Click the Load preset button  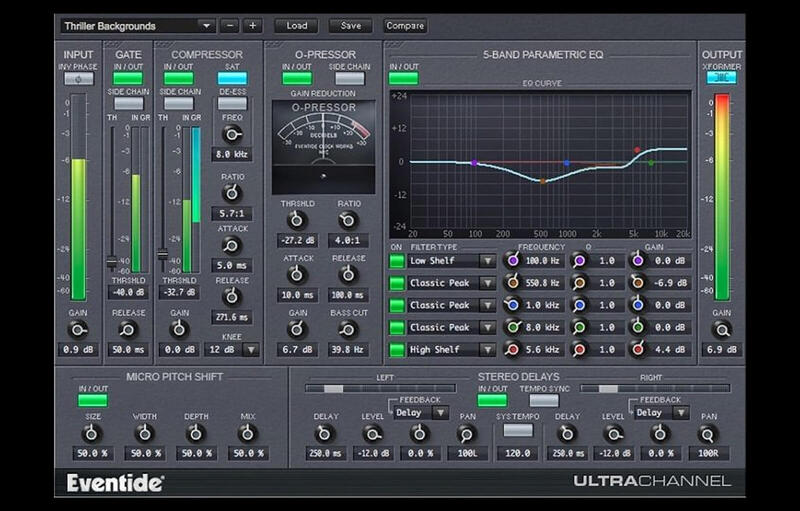pyautogui.click(x=296, y=26)
